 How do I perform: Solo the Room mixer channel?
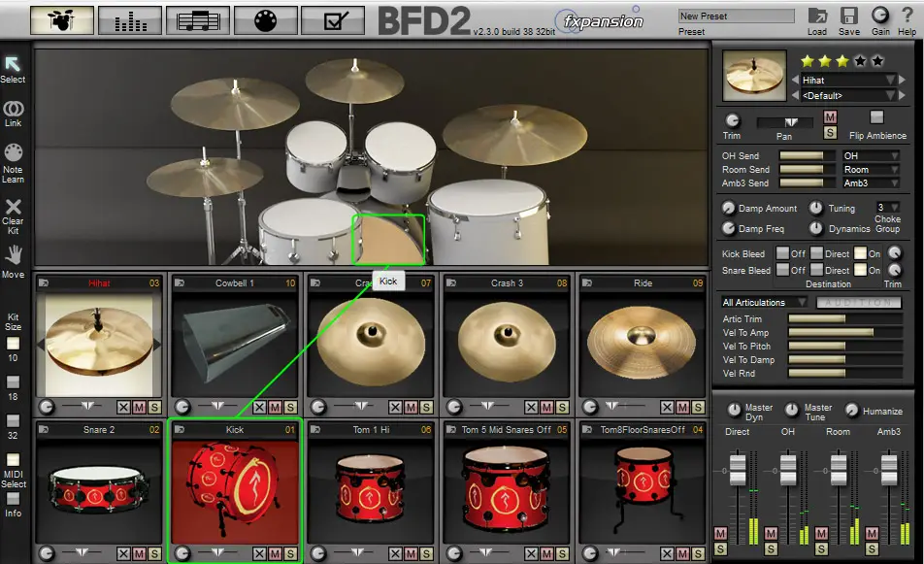click(x=821, y=548)
